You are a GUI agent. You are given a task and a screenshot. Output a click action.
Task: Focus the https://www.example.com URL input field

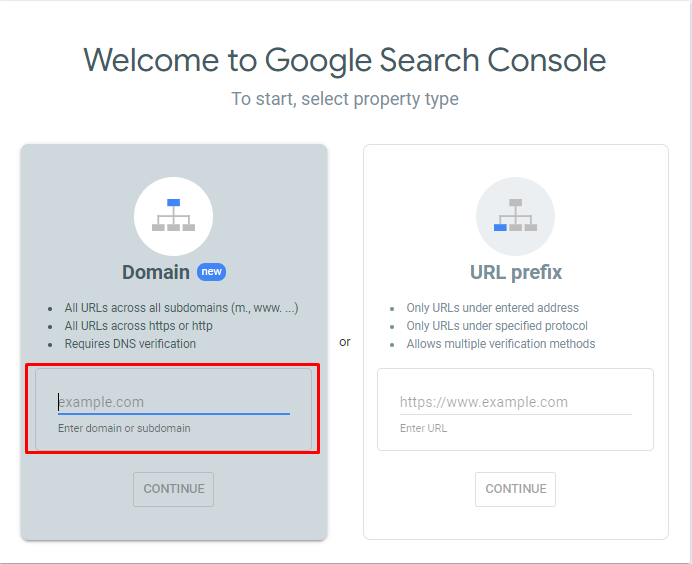tap(515, 402)
